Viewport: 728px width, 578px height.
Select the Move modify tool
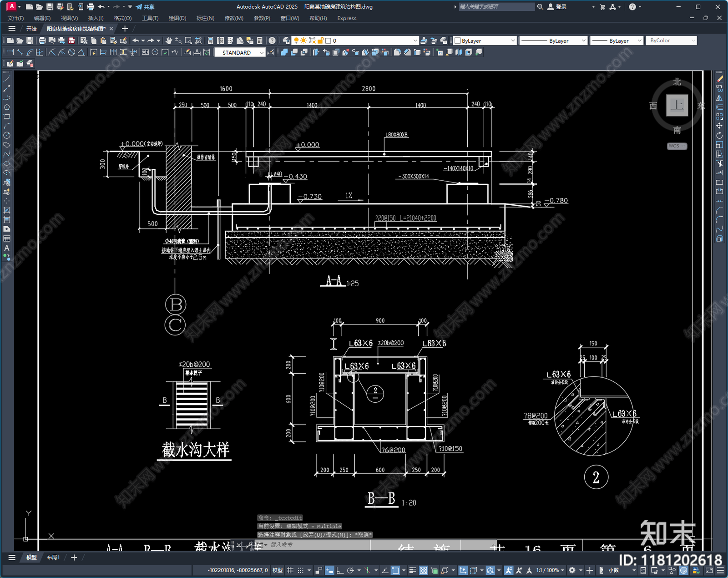click(x=719, y=126)
